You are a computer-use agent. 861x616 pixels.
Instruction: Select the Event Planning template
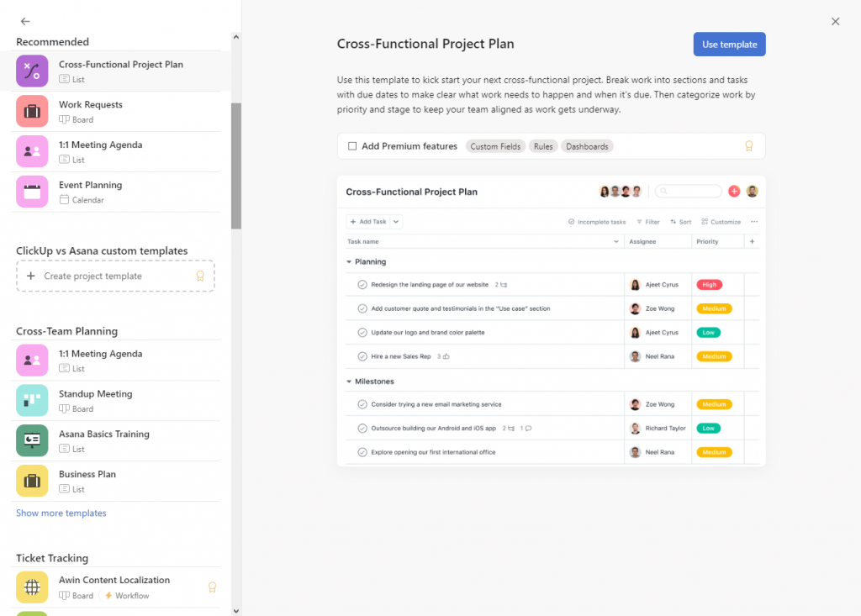coord(116,192)
